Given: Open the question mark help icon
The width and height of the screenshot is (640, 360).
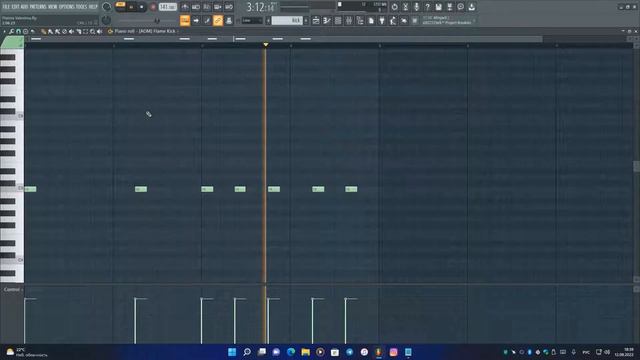Looking at the screenshot, I should (427, 7).
